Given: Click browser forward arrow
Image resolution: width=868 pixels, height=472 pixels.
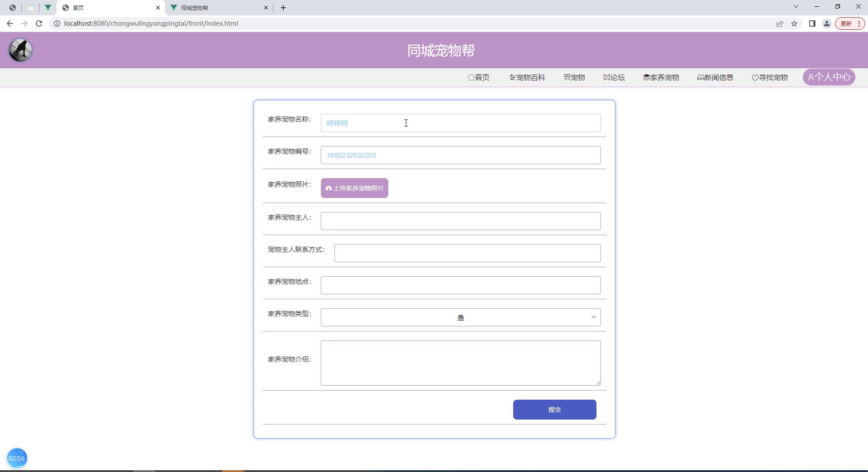Looking at the screenshot, I should [x=24, y=24].
